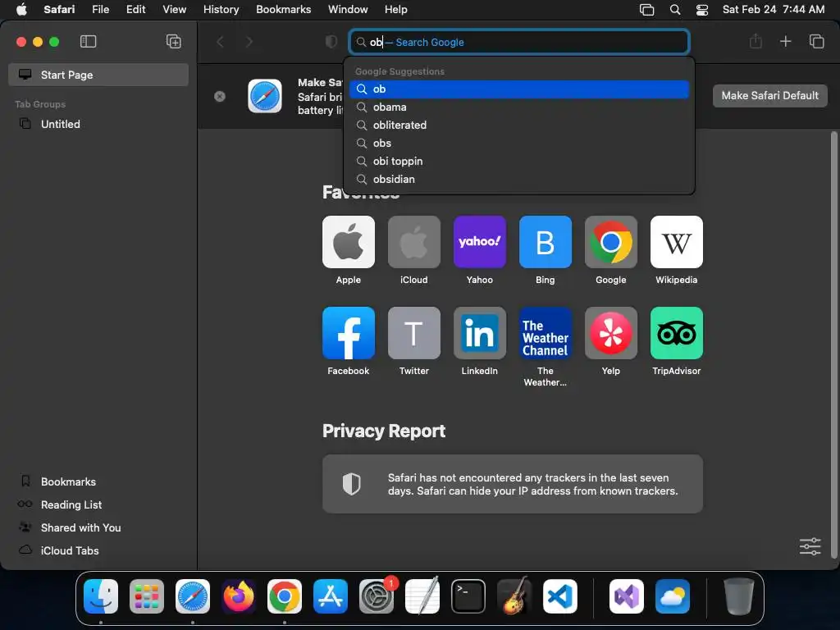Open the Yahoo favorite
The width and height of the screenshot is (840, 630).
pos(479,242)
